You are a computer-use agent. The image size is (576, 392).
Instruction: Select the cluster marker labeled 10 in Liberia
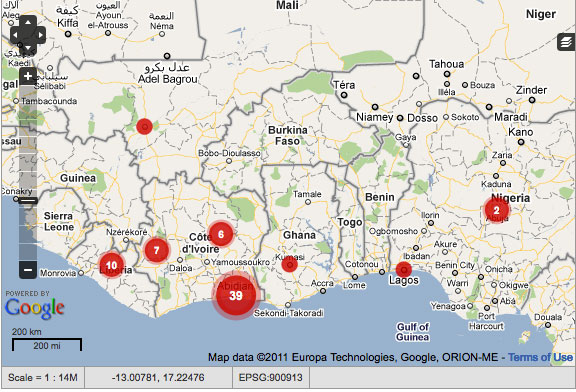[112, 265]
